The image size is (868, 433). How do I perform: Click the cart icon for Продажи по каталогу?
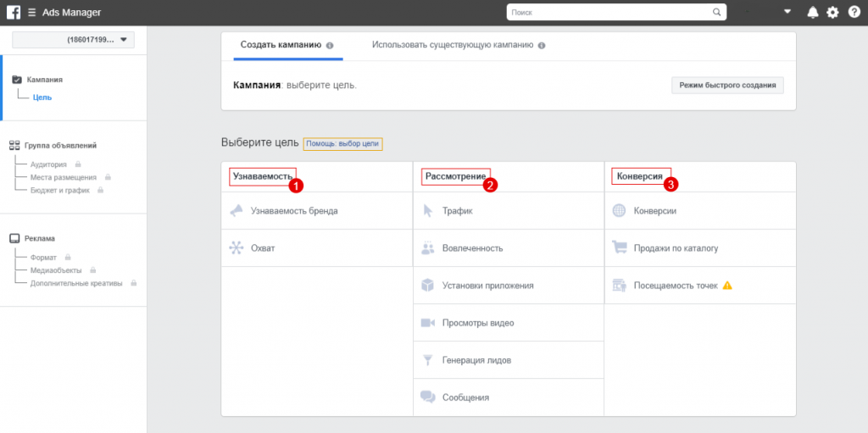619,248
